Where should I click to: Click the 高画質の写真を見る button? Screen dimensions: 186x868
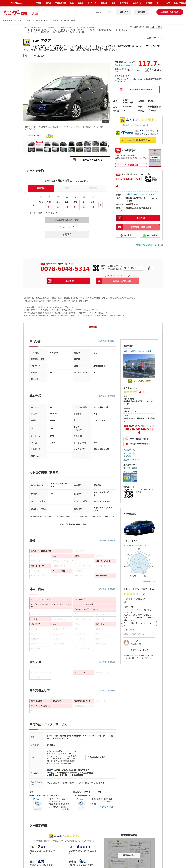90,160
